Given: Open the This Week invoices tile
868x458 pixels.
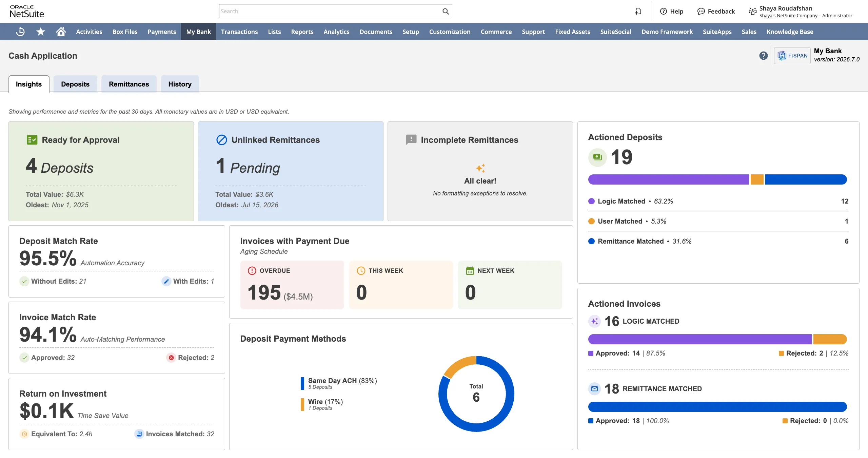Looking at the screenshot, I should point(401,285).
